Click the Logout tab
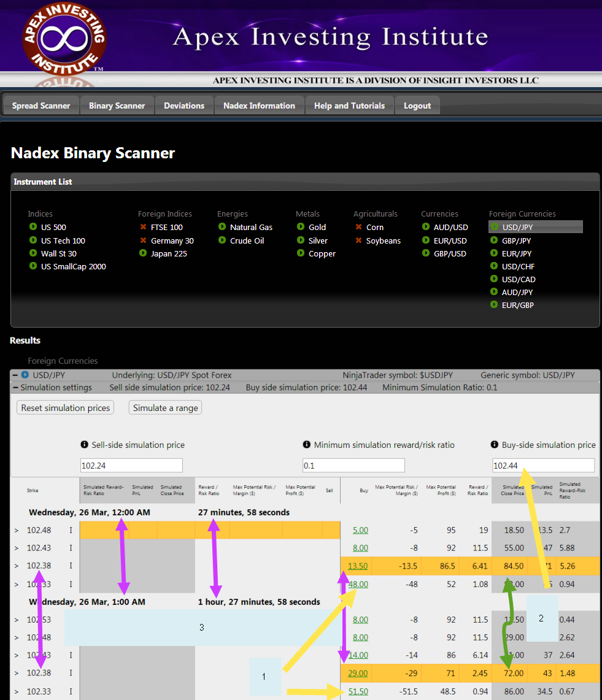The width and height of the screenshot is (602, 700). (417, 106)
